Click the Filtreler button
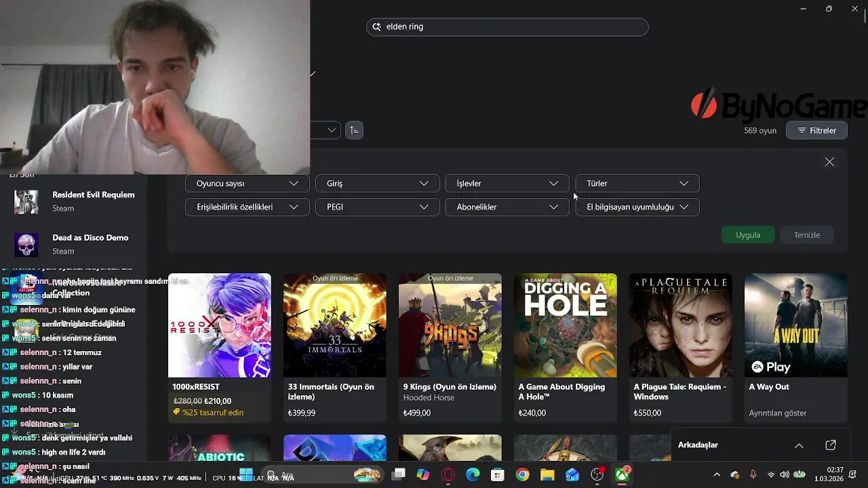 click(816, 130)
